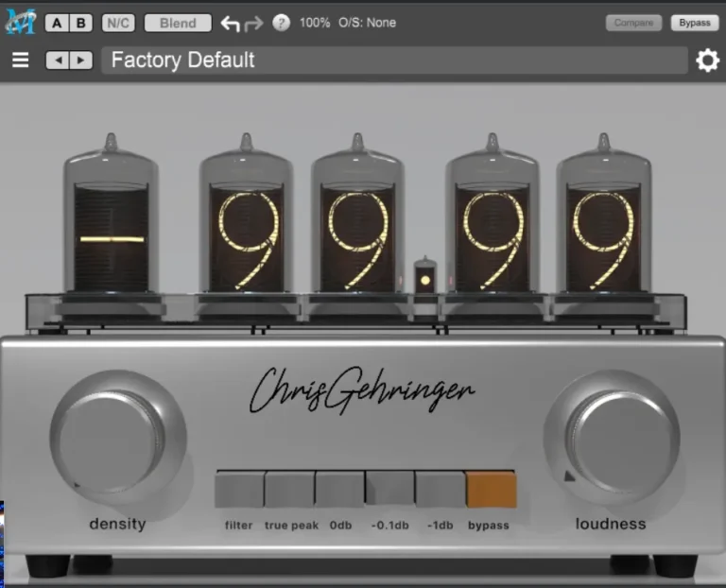Viewport: 726px width, 588px height.
Task: Open the O/S: None oversampling option
Action: click(x=368, y=23)
